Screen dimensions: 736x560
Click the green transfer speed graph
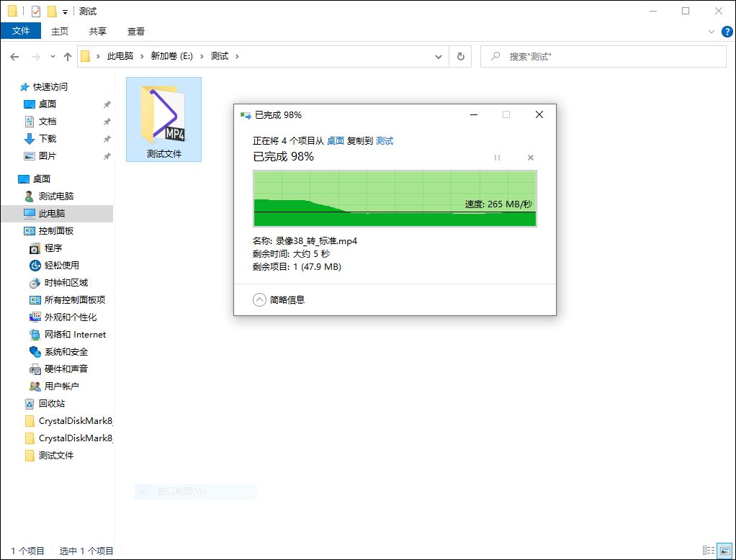coord(395,199)
